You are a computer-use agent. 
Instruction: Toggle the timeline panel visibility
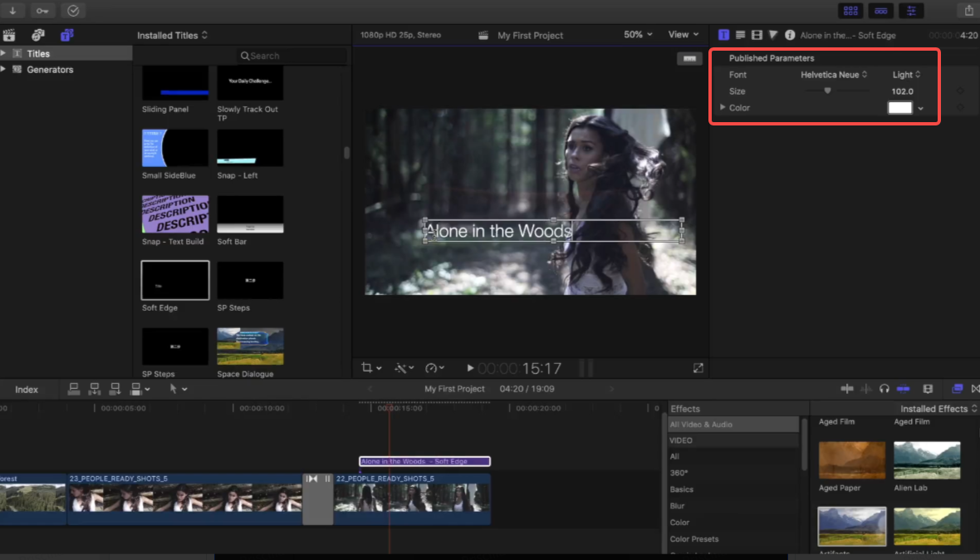coord(881,11)
